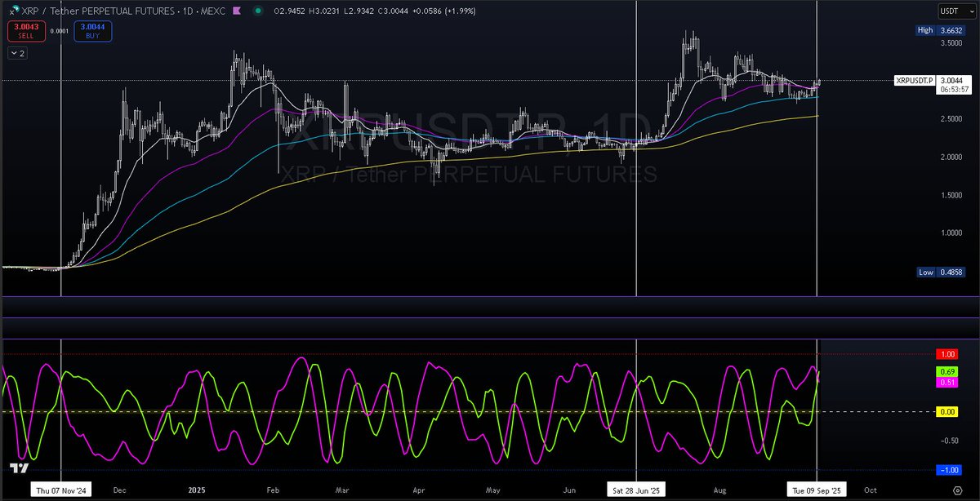Click the green market status dot
The image size is (980, 501).
click(259, 11)
